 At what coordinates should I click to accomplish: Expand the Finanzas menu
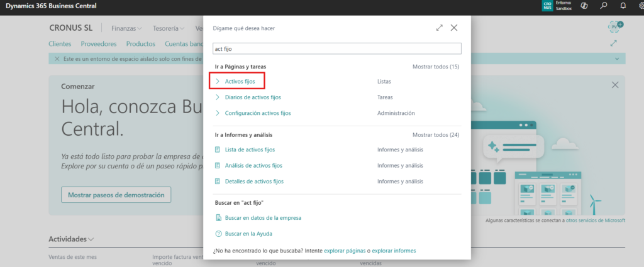[x=126, y=28]
